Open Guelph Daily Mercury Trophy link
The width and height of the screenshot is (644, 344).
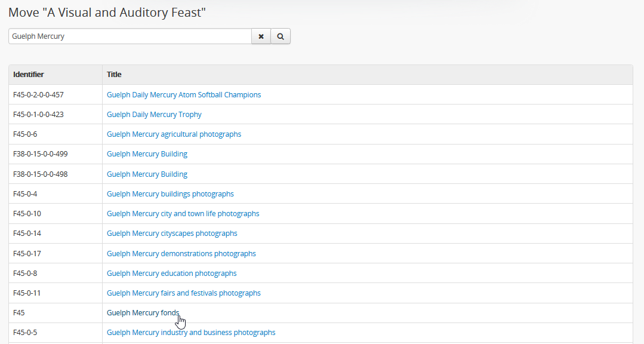pyautogui.click(x=154, y=115)
